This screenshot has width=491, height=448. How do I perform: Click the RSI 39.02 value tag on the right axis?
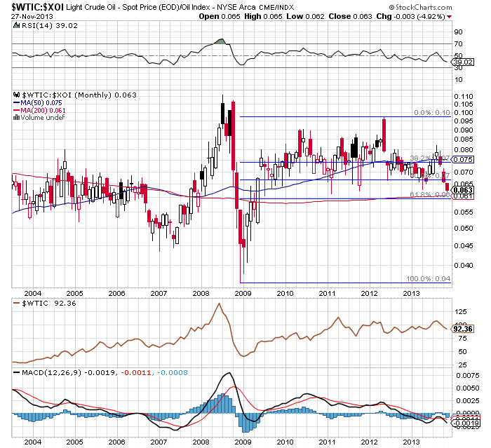tap(463, 62)
